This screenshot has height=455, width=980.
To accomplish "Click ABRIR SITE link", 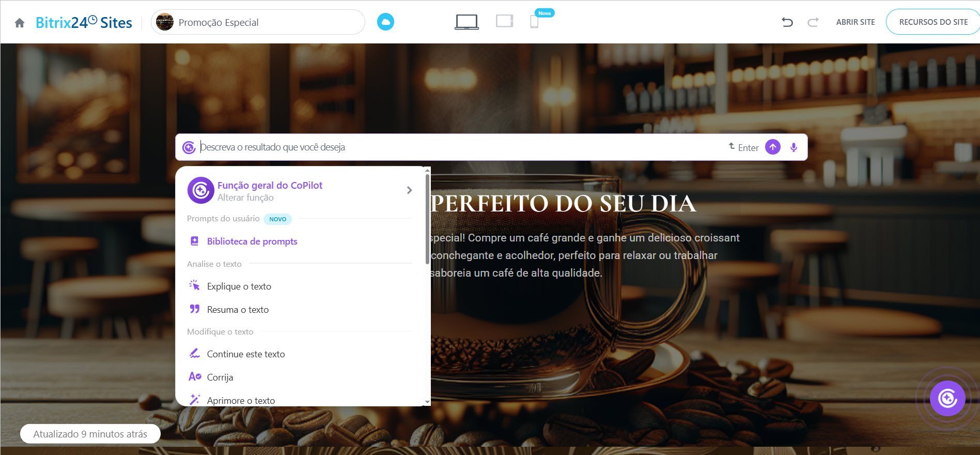I will 855,22.
